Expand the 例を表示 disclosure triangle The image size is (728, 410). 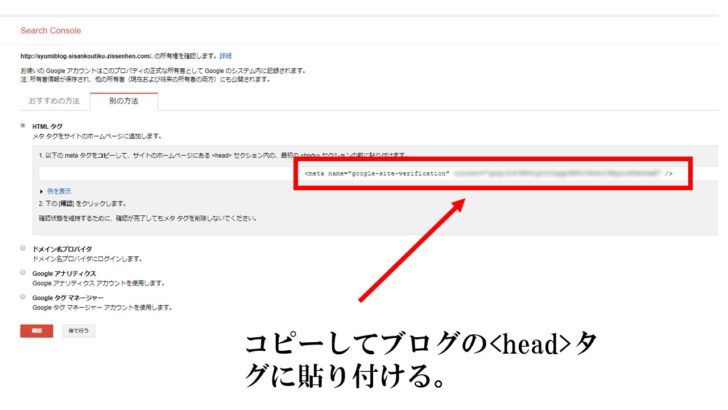tap(42, 191)
